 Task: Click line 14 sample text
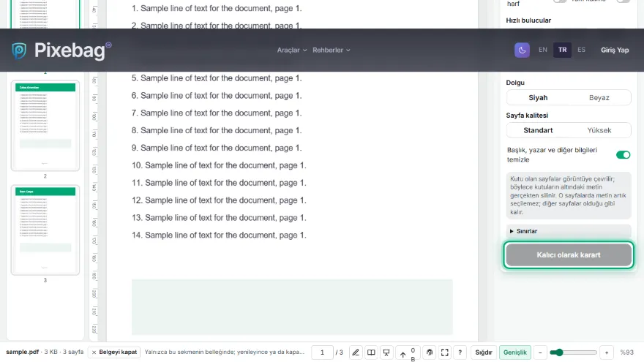(219, 235)
